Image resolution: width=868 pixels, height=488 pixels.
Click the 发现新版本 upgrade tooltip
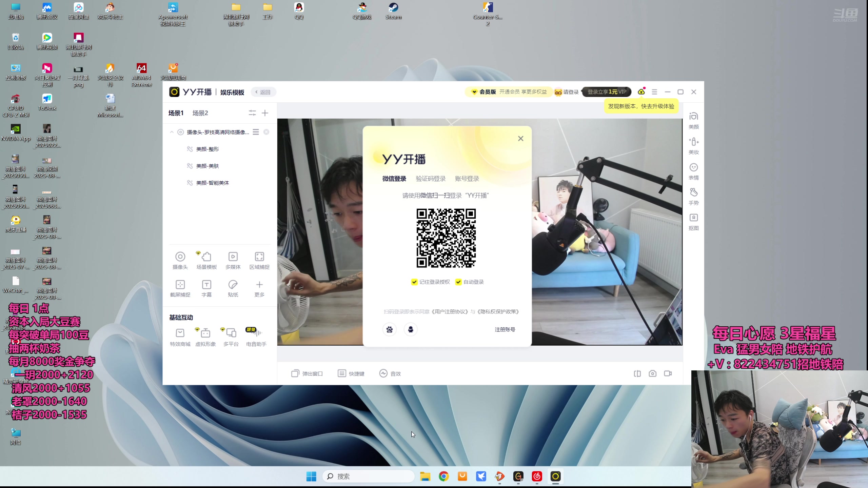tap(641, 106)
